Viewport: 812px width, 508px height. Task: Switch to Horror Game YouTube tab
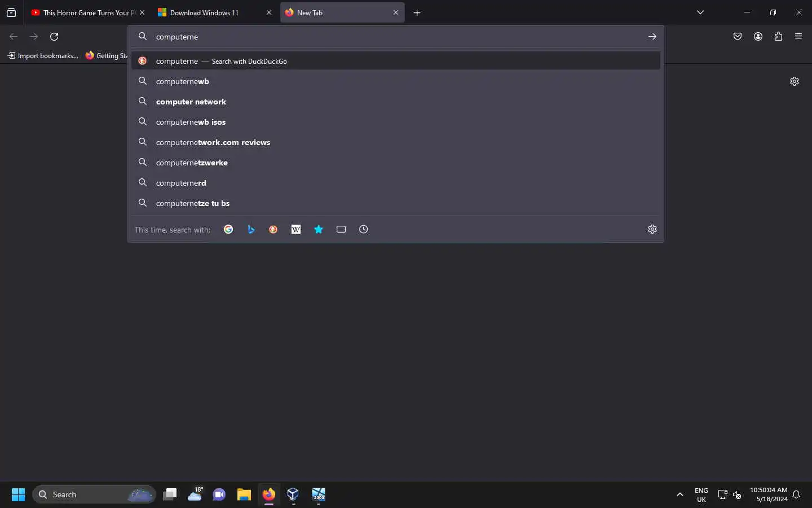click(x=83, y=12)
